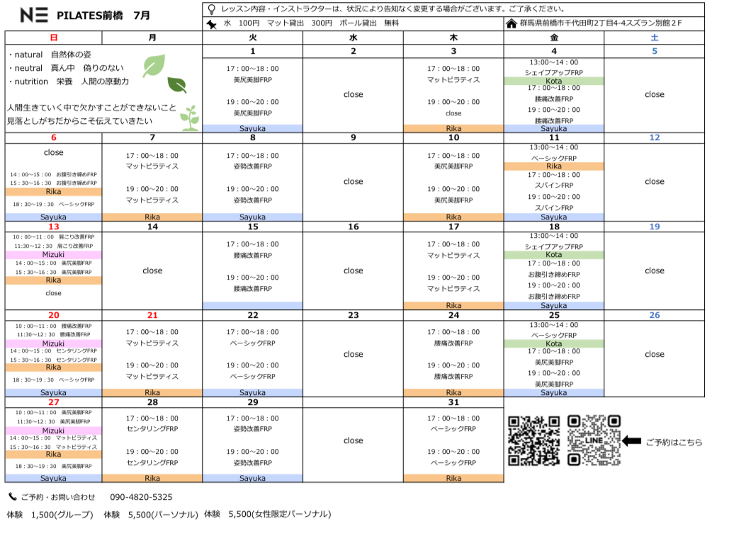The width and height of the screenshot is (729, 560).
Task: Click the trial price "体験 1,500(グループ)"
Action: coord(50,515)
